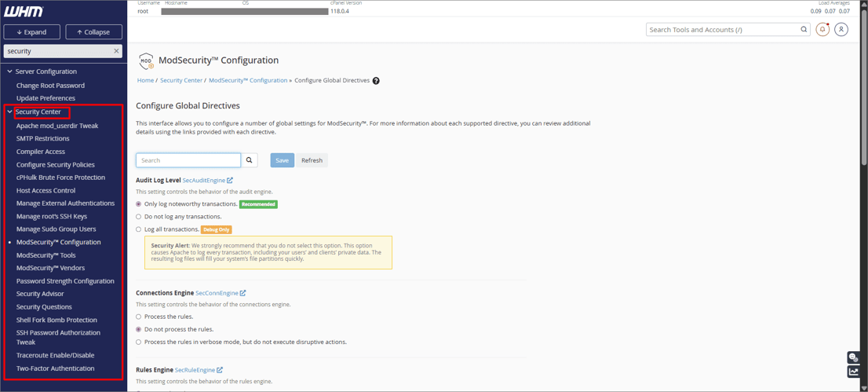Select Process the rules for connections engine
The image size is (868, 392).
pyautogui.click(x=138, y=317)
